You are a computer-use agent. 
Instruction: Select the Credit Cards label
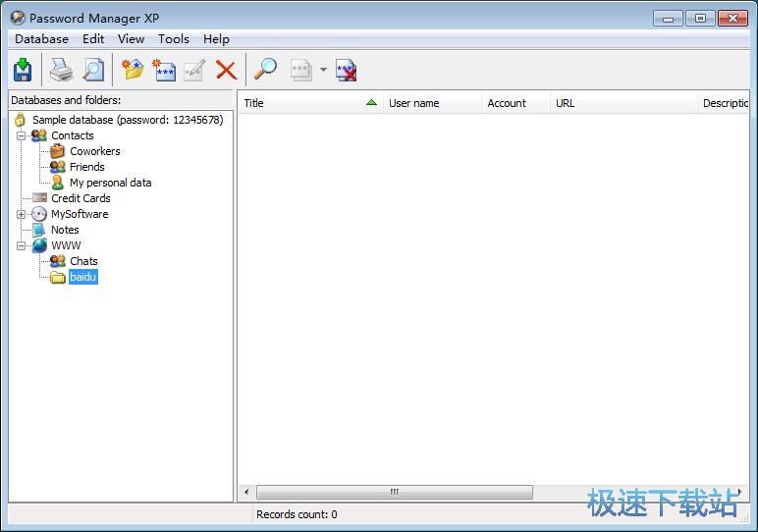pyautogui.click(x=81, y=198)
